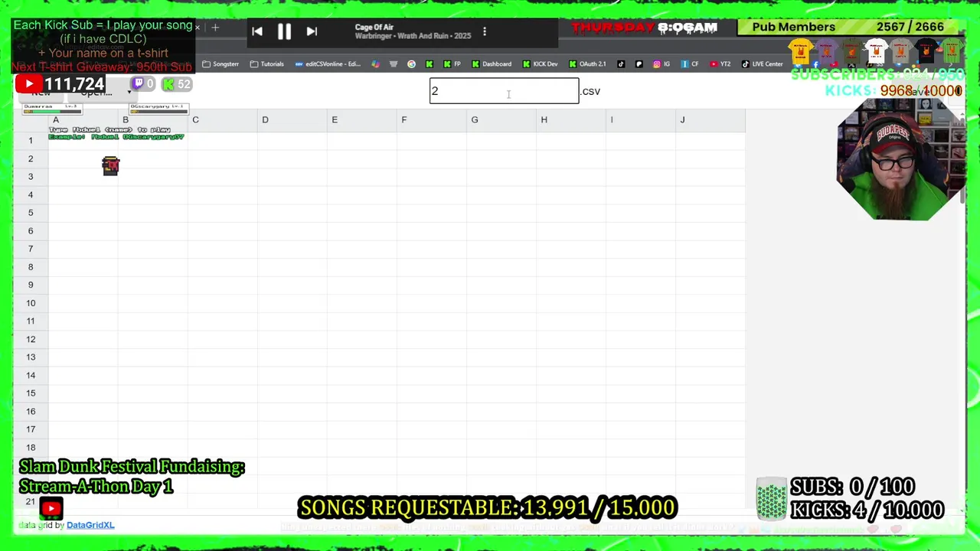Viewport: 980px width, 551px height.
Task: Open a new browser tab with plus
Action: pyautogui.click(x=215, y=28)
